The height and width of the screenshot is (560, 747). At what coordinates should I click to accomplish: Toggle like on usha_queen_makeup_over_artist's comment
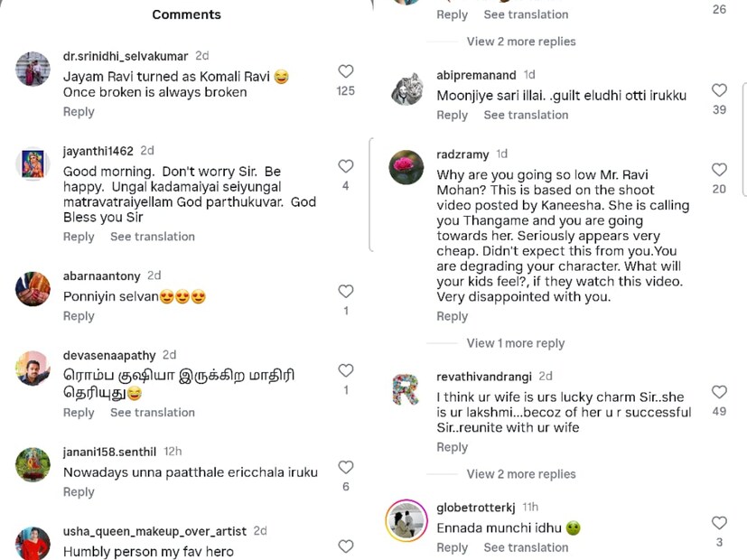point(346,546)
